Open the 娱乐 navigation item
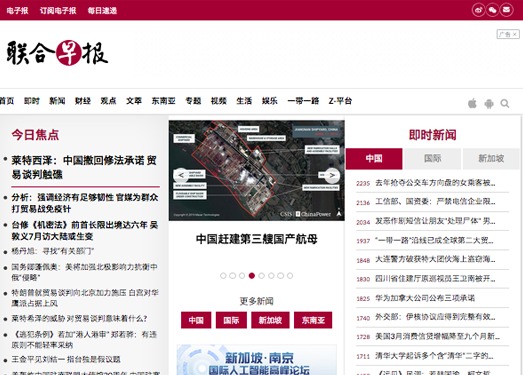Screen dimensions: 523x375 pos(270,101)
